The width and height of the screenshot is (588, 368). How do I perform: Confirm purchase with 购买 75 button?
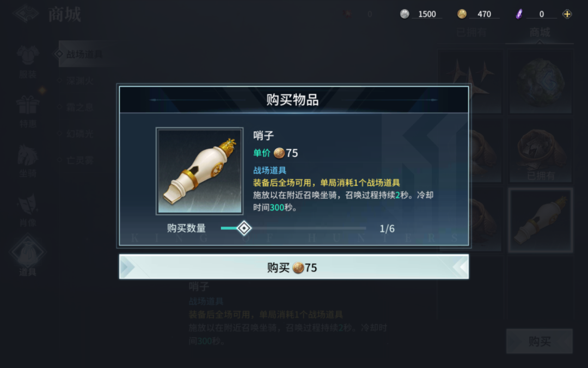(293, 267)
